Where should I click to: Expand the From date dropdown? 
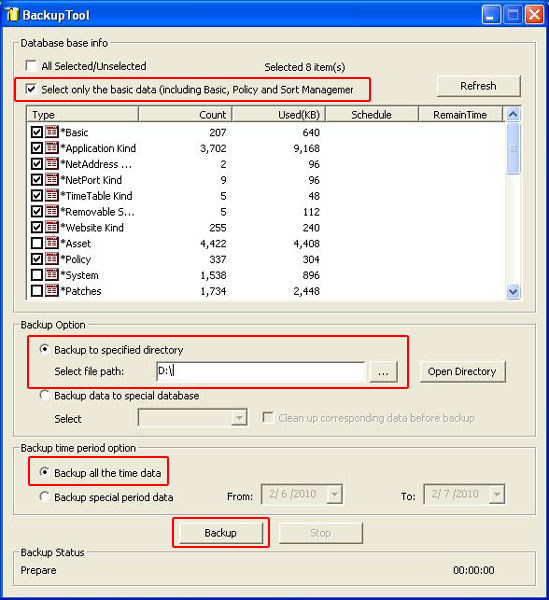click(x=334, y=494)
